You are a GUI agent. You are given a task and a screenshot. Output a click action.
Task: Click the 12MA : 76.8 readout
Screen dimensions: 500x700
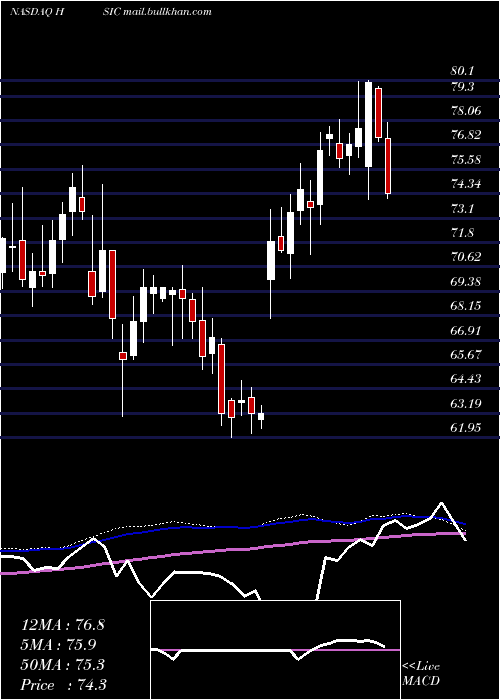[63, 625]
